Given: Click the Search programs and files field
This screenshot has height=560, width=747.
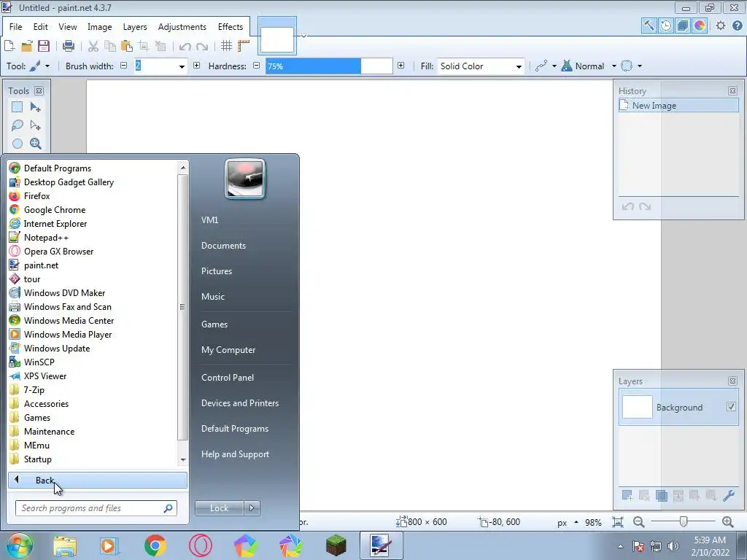Looking at the screenshot, I should tap(96, 508).
